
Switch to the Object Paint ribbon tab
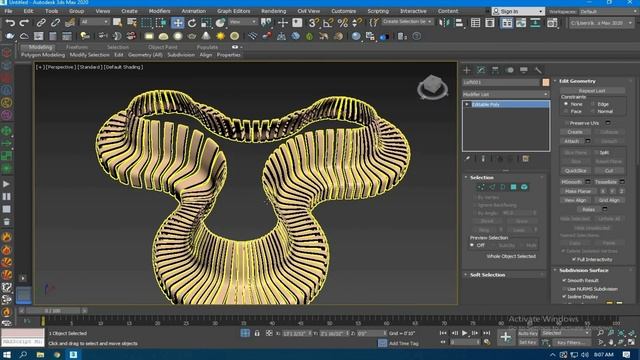(162, 47)
